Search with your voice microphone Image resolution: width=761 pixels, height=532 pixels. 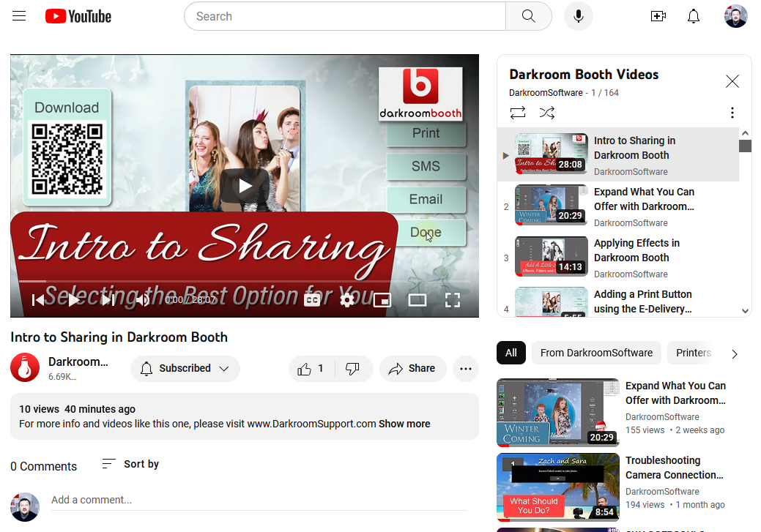578,17
